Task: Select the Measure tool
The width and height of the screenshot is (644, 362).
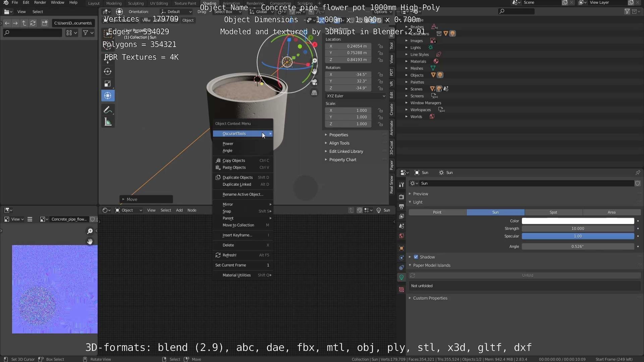Action: pyautogui.click(x=108, y=122)
